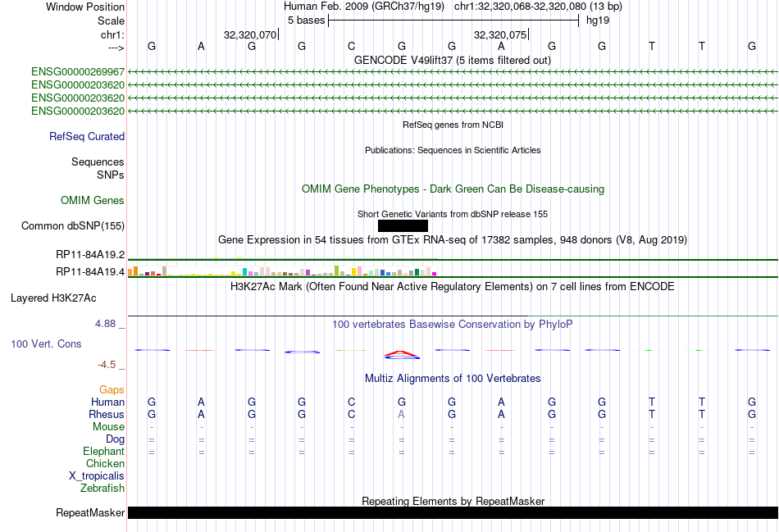Click the 32,320,075 position marker
The width and height of the screenshot is (779, 532).
coord(500,34)
